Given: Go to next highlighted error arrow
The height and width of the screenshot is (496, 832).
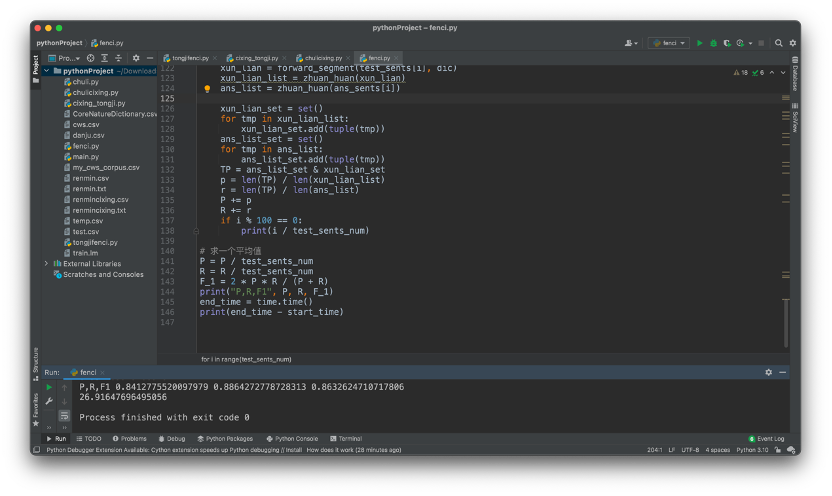Looking at the screenshot, I should 783,73.
